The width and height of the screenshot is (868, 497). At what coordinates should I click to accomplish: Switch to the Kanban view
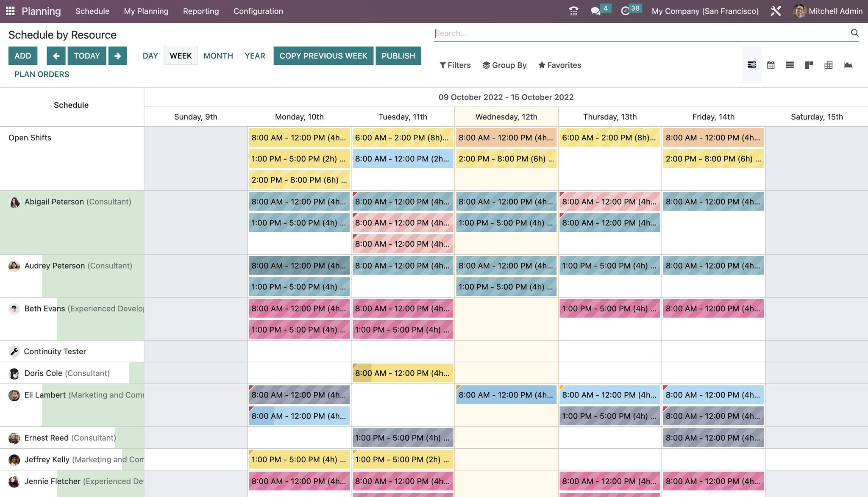pyautogui.click(x=809, y=65)
